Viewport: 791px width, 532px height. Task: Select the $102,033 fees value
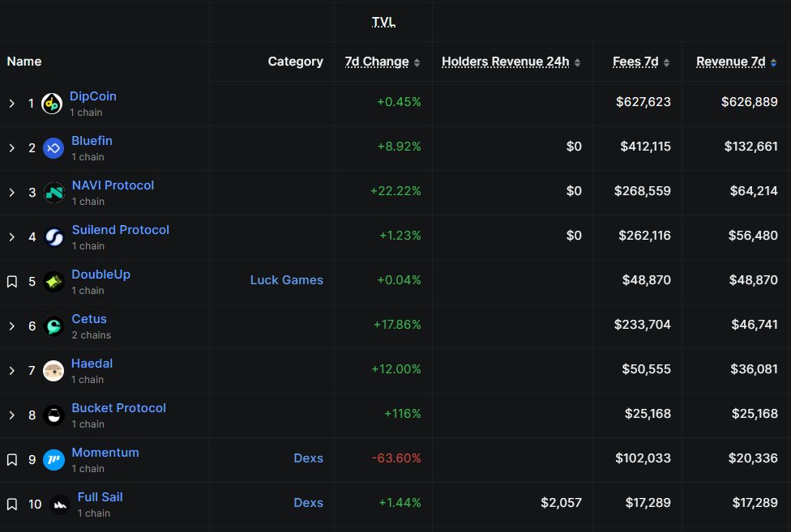643,458
